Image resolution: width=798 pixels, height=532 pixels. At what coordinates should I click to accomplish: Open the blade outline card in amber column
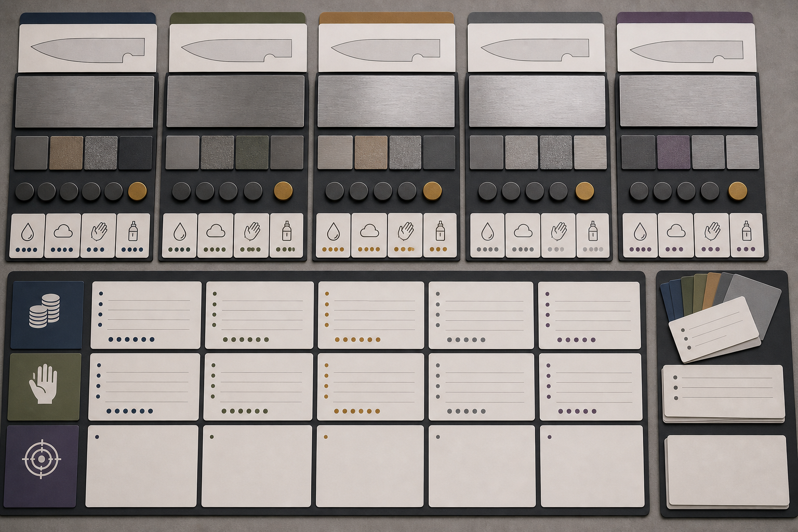(x=387, y=48)
